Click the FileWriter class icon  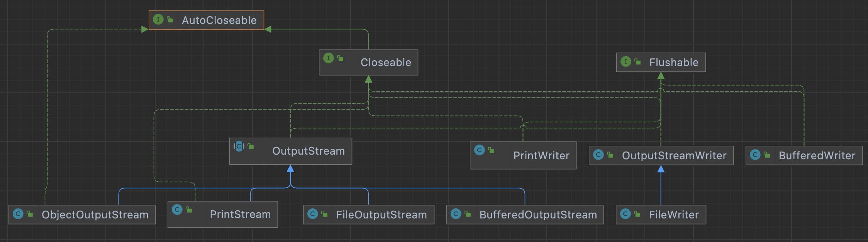pos(625,214)
